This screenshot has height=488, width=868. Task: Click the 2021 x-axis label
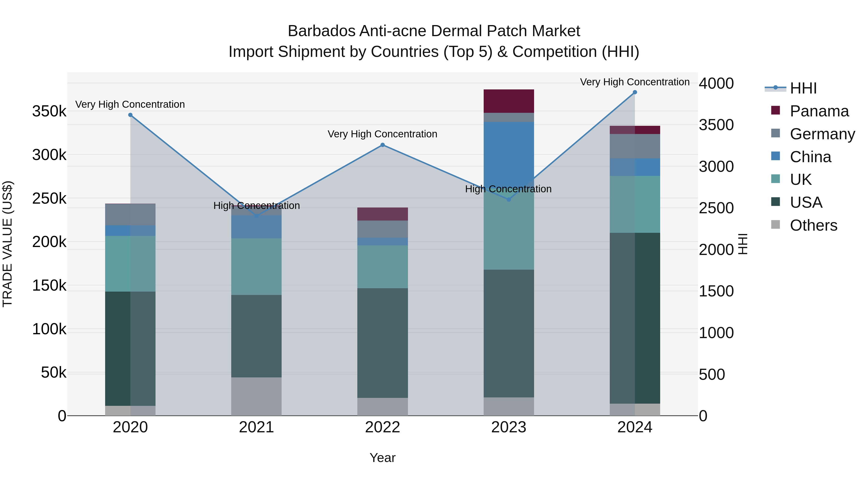pos(257,427)
